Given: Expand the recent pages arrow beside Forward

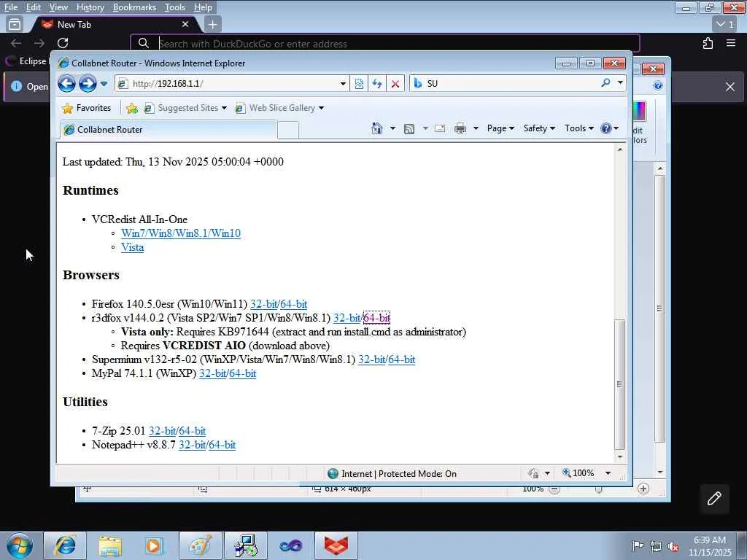Looking at the screenshot, I should click(x=104, y=84).
